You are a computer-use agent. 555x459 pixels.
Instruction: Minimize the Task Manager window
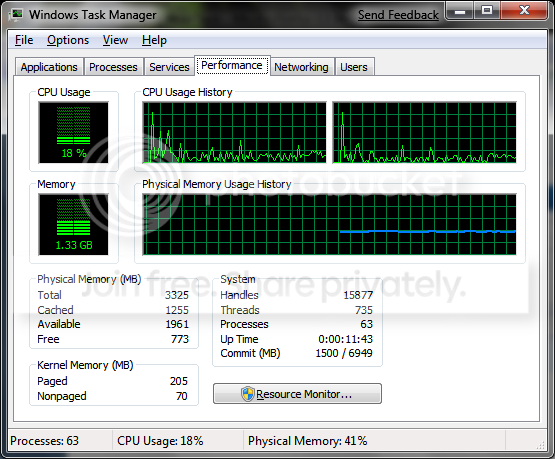click(x=459, y=11)
